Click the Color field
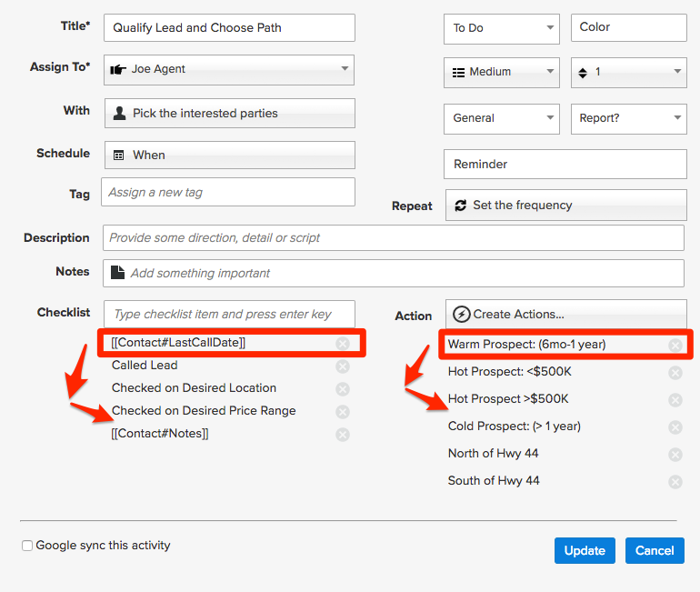Viewport: 700px width, 592px height. click(628, 27)
